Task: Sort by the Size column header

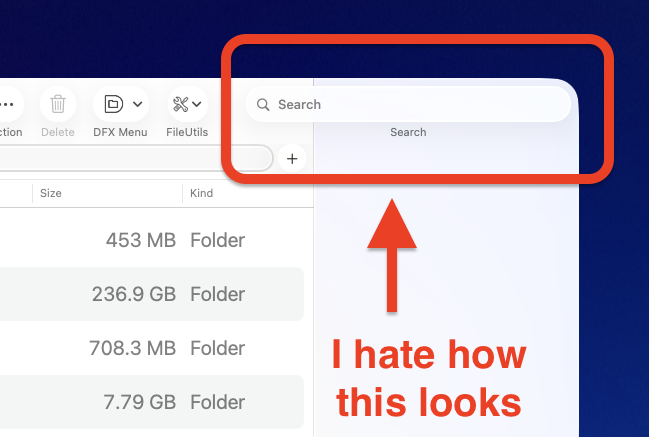Action: point(51,193)
